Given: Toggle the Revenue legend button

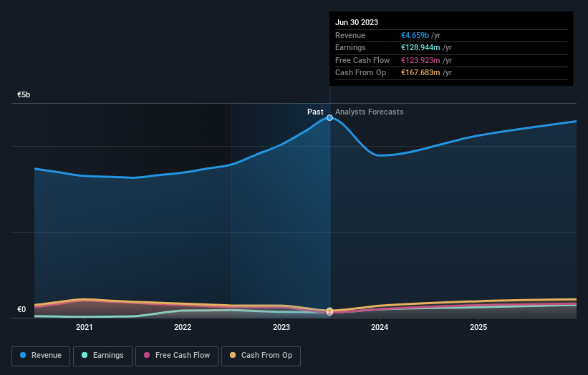Looking at the screenshot, I should pyautogui.click(x=41, y=356).
